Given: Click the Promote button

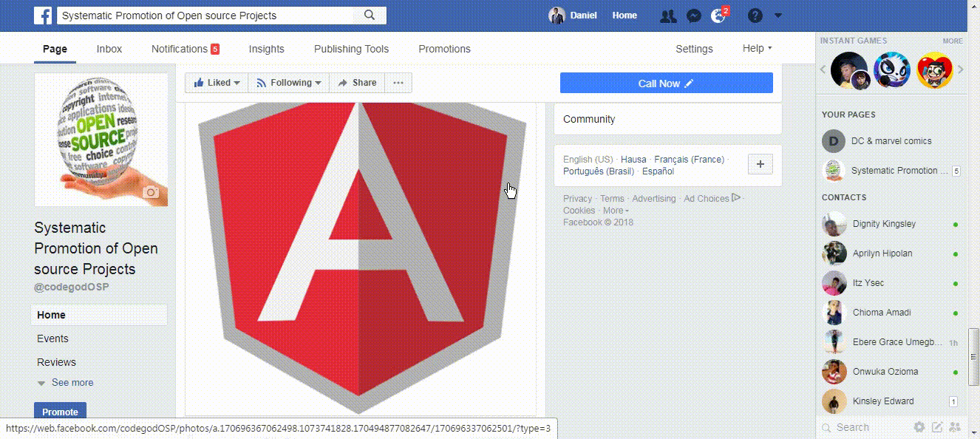Looking at the screenshot, I should (60, 412).
